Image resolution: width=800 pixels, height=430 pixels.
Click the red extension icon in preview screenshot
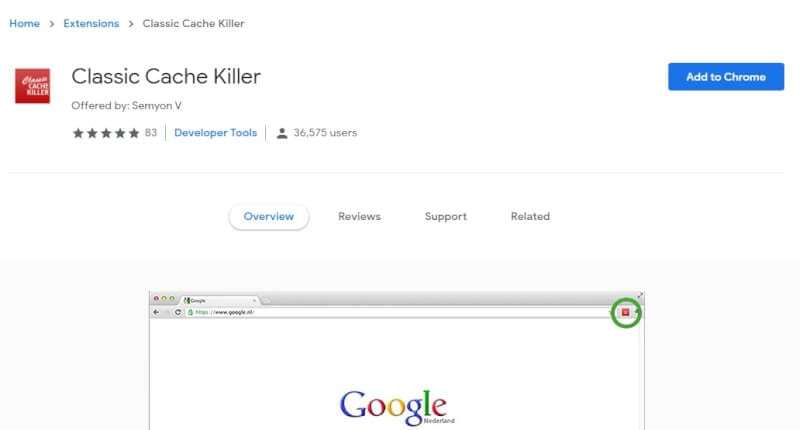coord(626,312)
